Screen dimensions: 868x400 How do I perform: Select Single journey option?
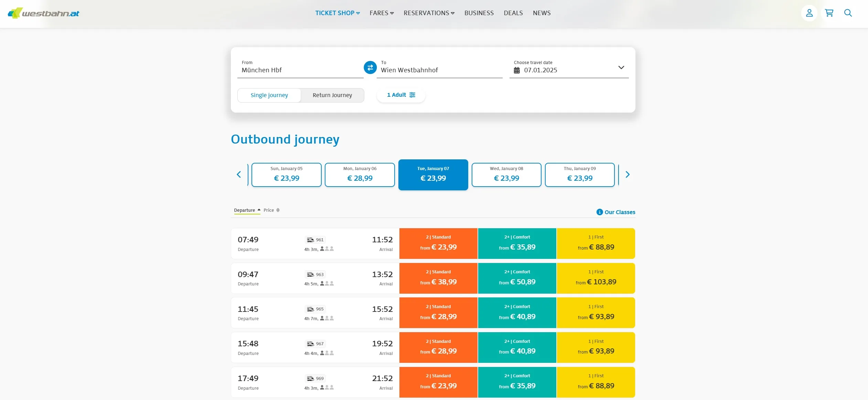tap(269, 95)
